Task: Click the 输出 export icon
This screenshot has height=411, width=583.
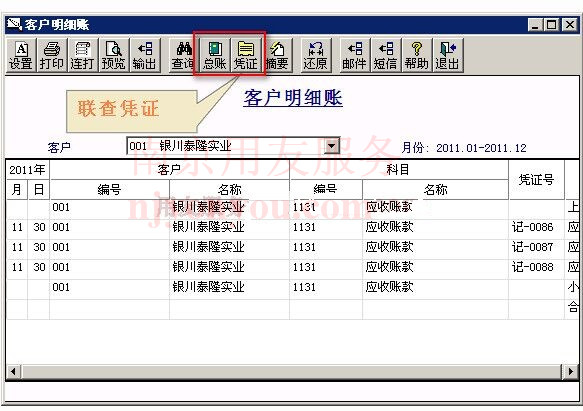Action: (145, 55)
